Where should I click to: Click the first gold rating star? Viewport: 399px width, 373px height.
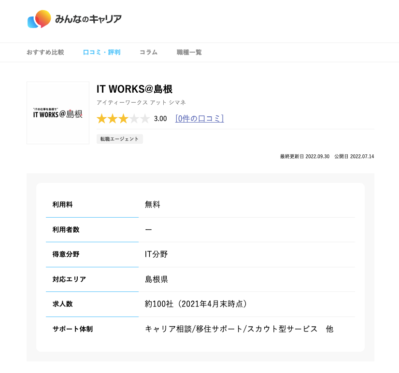[x=101, y=119]
